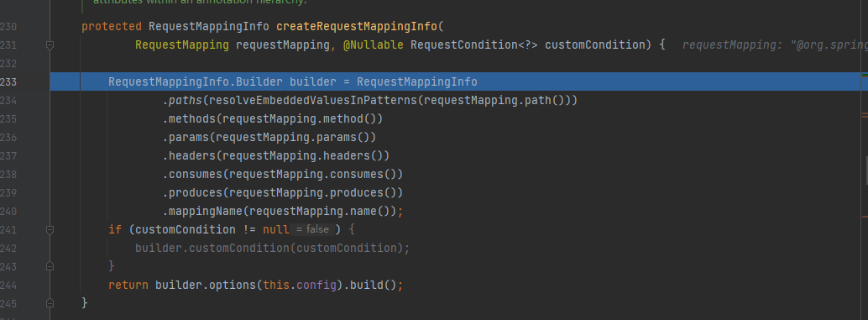This screenshot has height=320, width=868.
Task: Click method end fold marker at line 245
Action: point(50,303)
